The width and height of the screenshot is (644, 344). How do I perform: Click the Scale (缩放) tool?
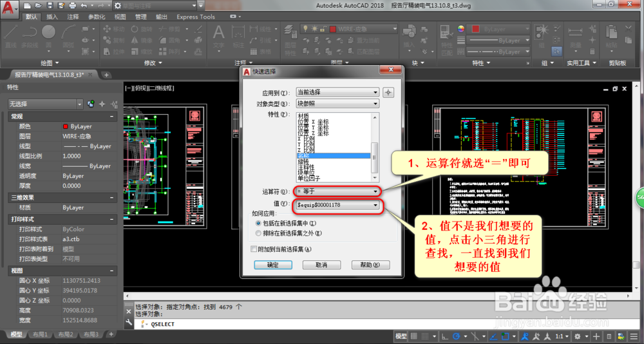coord(142,52)
